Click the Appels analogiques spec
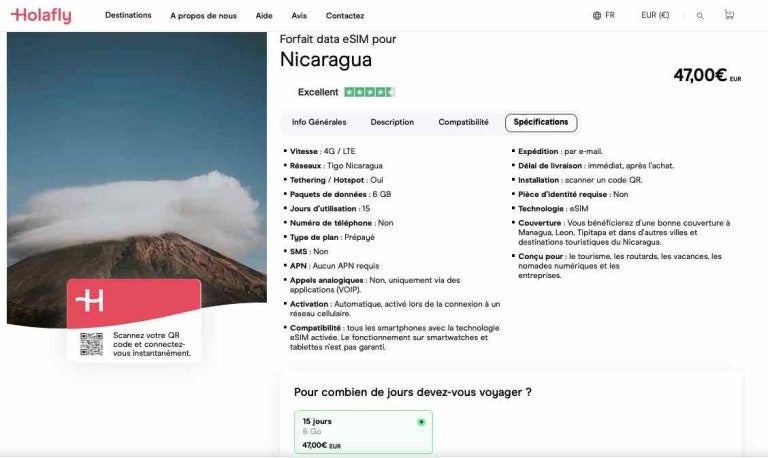This screenshot has height=458, width=768. click(375, 285)
